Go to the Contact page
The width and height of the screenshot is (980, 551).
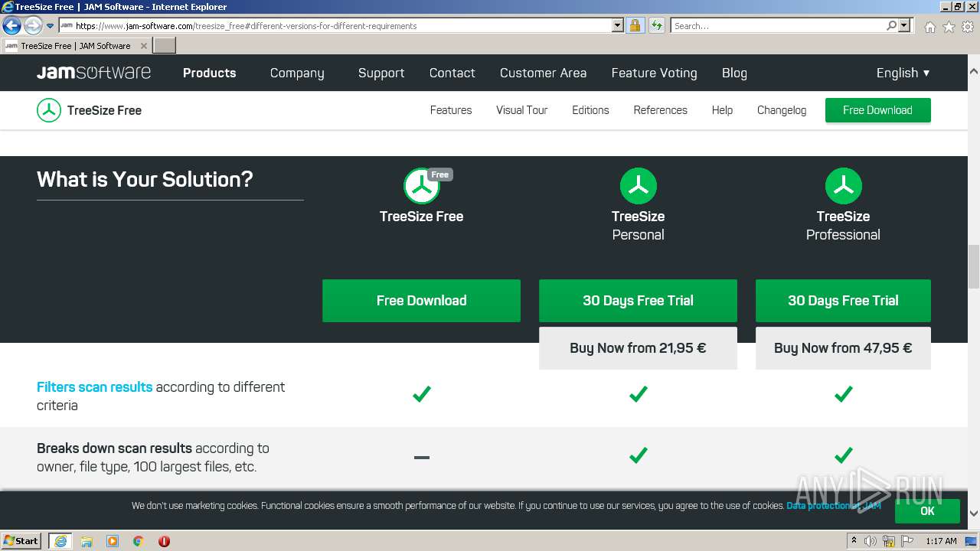(x=452, y=73)
